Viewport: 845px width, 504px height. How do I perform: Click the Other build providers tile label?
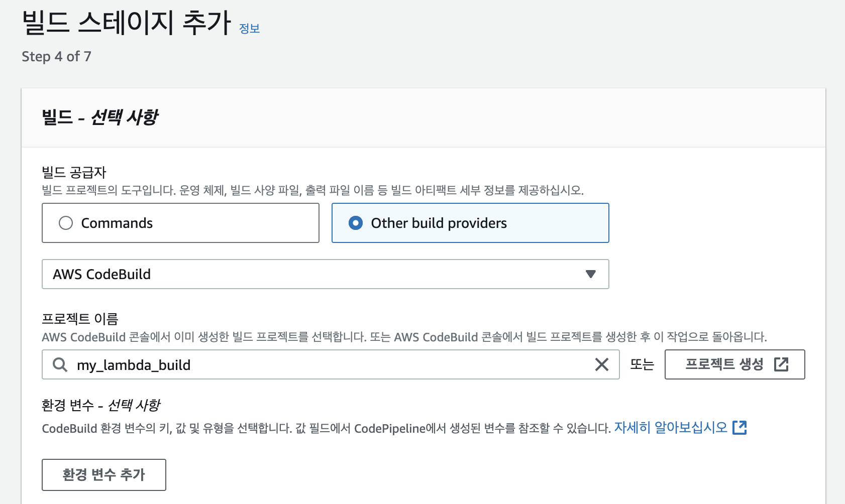pyautogui.click(x=439, y=223)
